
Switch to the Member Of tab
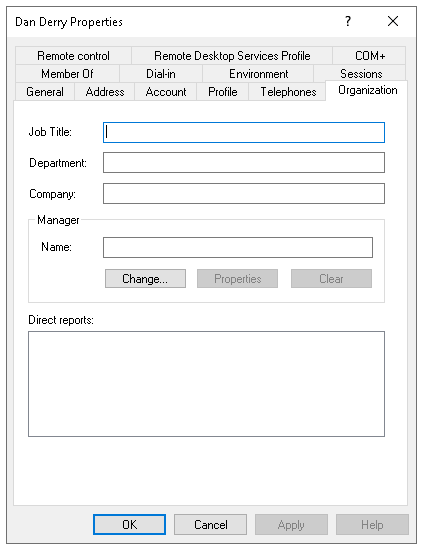click(x=67, y=74)
